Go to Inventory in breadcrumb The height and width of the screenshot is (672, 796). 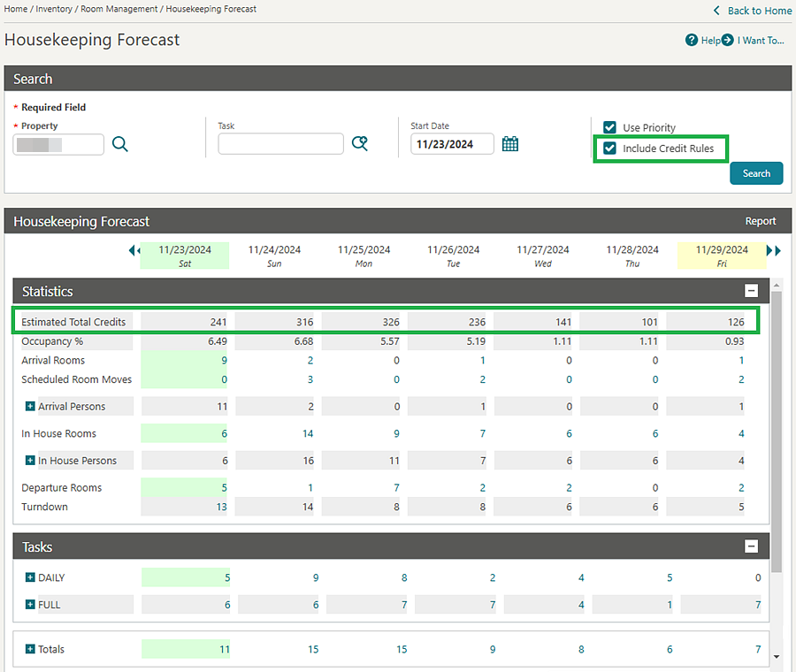[54, 9]
